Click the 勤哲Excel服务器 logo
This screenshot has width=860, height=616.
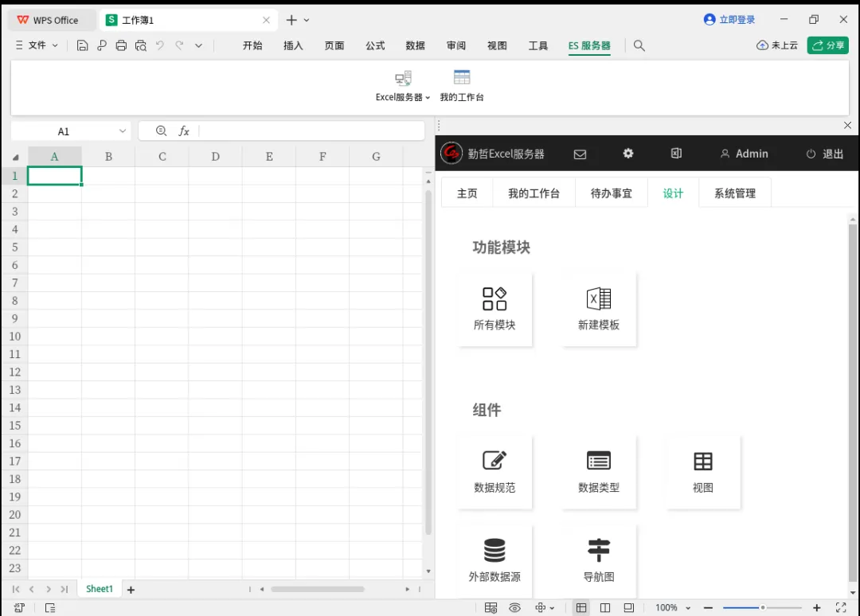pyautogui.click(x=452, y=154)
